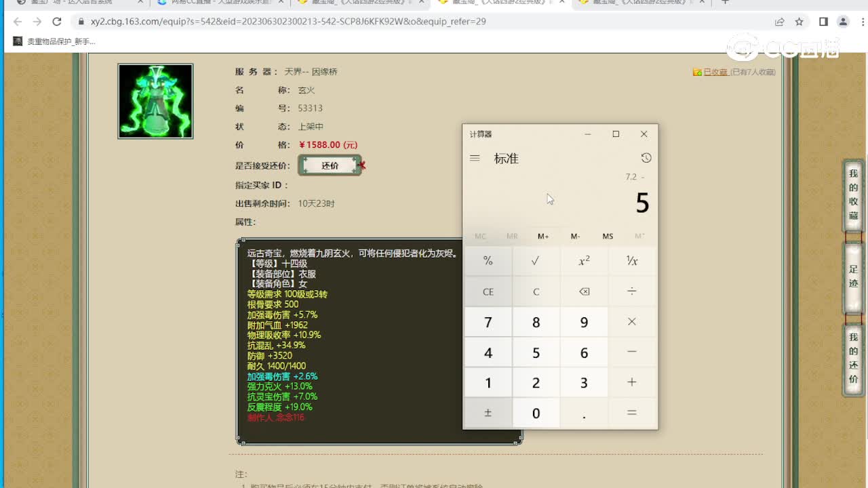This screenshot has width=868, height=488.
Task: Click the divide operator button
Action: point(631,291)
